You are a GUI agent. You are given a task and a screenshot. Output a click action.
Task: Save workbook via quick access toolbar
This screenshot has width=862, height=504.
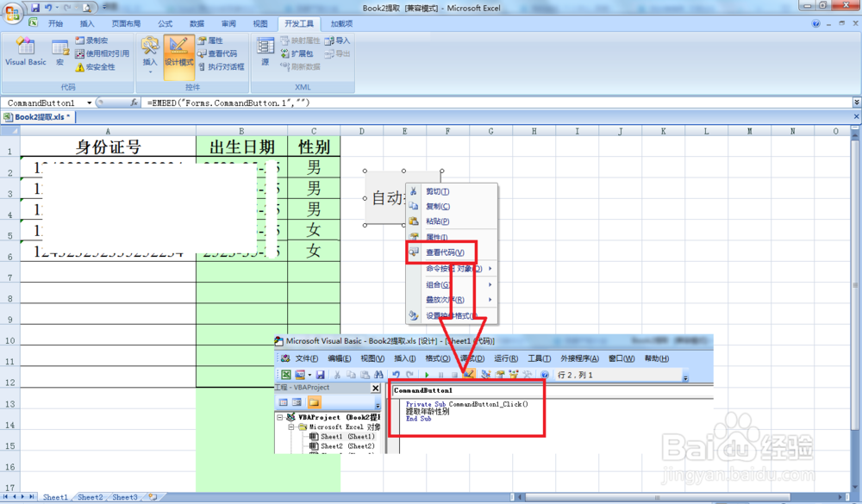pos(35,8)
